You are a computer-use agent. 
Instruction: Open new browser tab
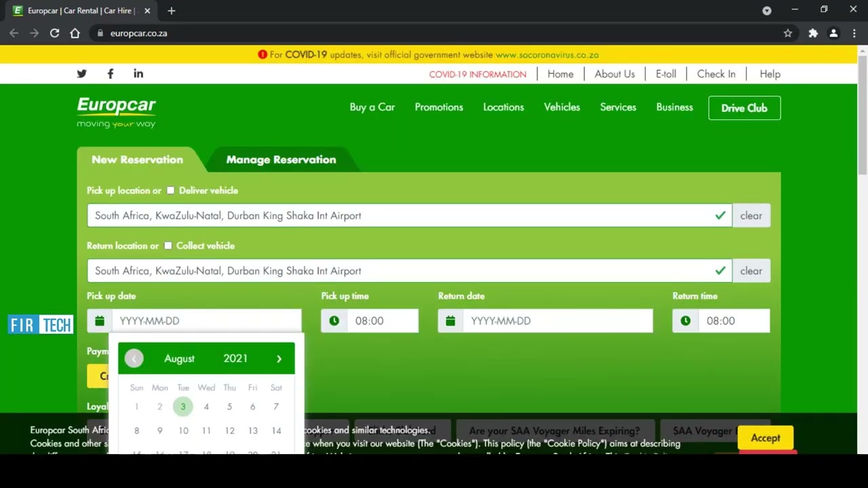[x=172, y=11]
